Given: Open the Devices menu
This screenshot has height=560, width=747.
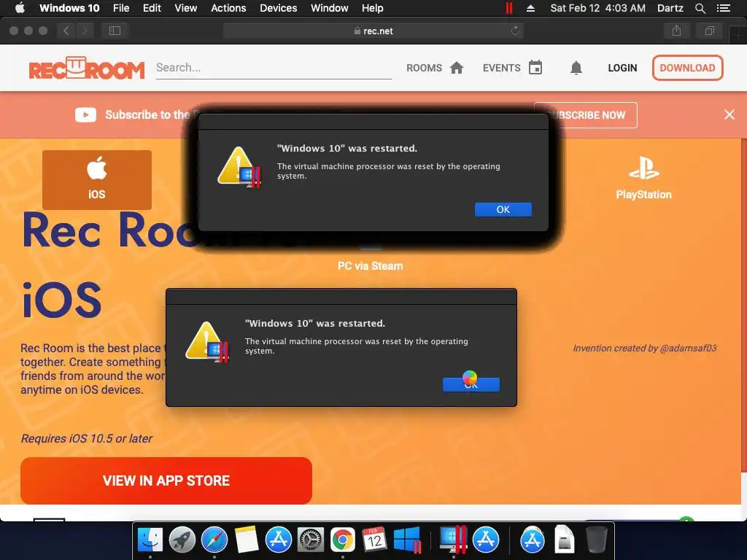Looking at the screenshot, I should point(278,8).
